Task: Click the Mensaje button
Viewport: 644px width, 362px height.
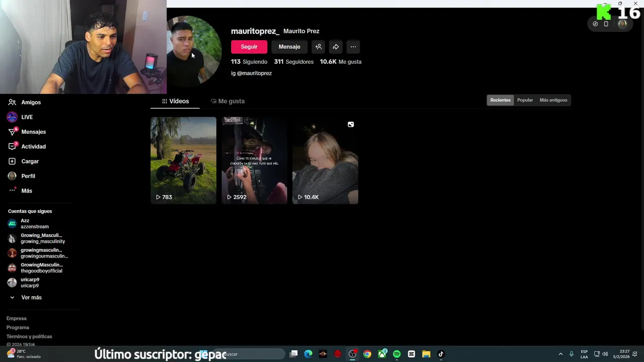Action: click(x=289, y=47)
